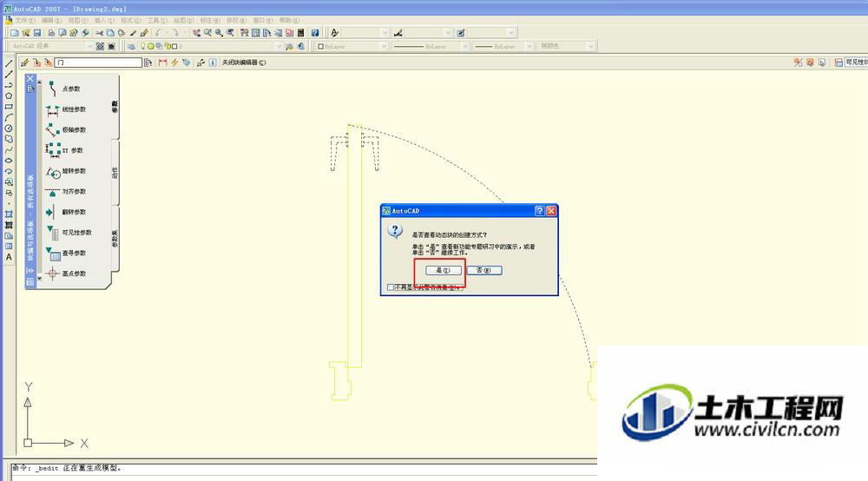Viewport: 868px width, 481px height.
Task: Click the Cut scissors icon in toolbar
Action: click(x=99, y=33)
